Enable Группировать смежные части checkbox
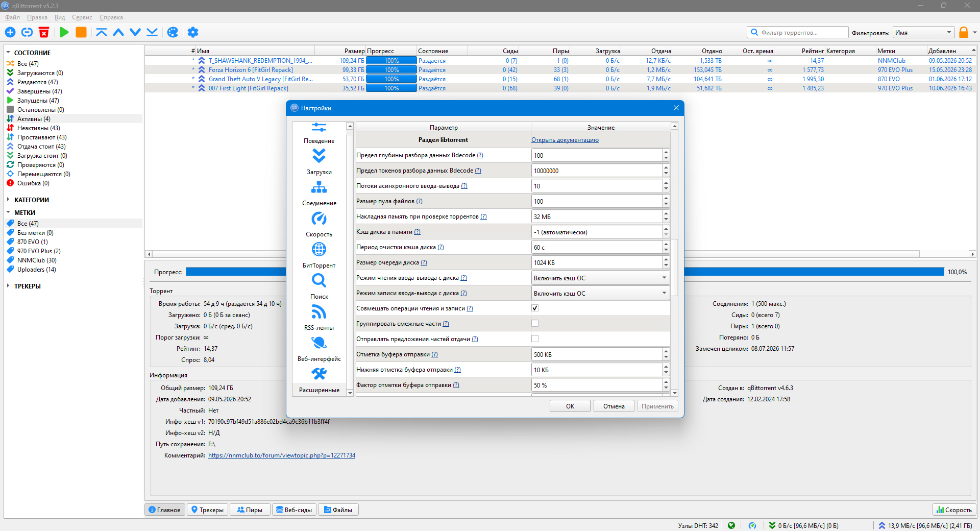The height and width of the screenshot is (531, 980). tap(535, 323)
